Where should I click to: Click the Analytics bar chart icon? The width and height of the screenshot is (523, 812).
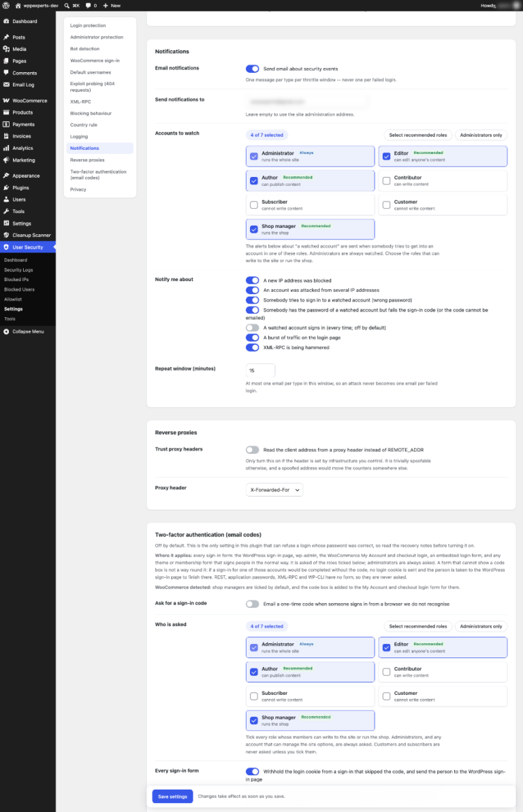[6, 148]
